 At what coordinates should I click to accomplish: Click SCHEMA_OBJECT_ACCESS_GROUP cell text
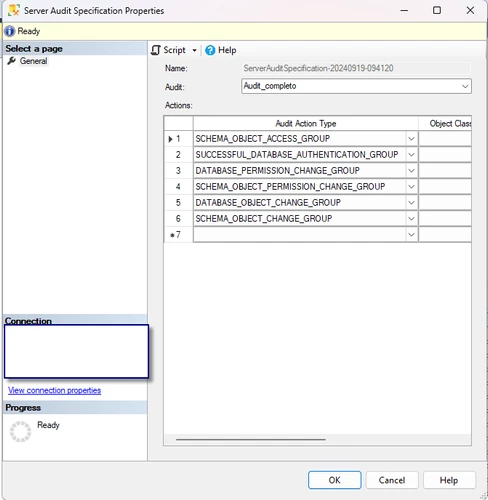click(x=263, y=139)
